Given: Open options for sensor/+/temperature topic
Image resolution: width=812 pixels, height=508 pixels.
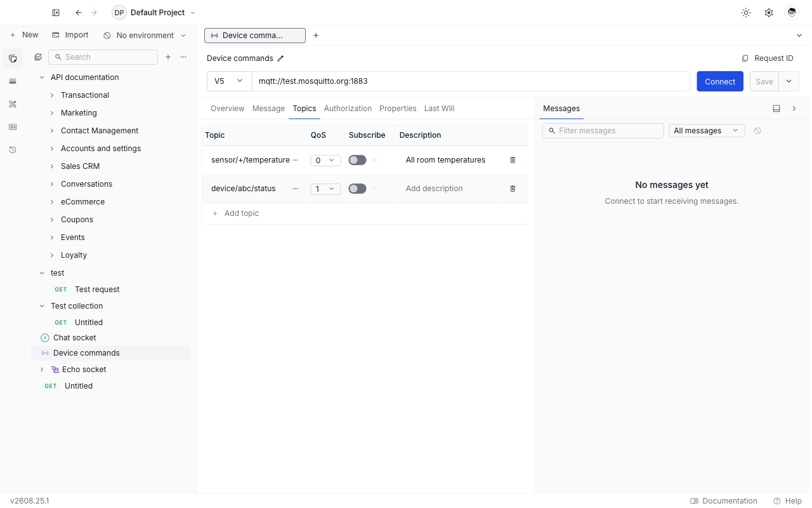Looking at the screenshot, I should (x=295, y=160).
